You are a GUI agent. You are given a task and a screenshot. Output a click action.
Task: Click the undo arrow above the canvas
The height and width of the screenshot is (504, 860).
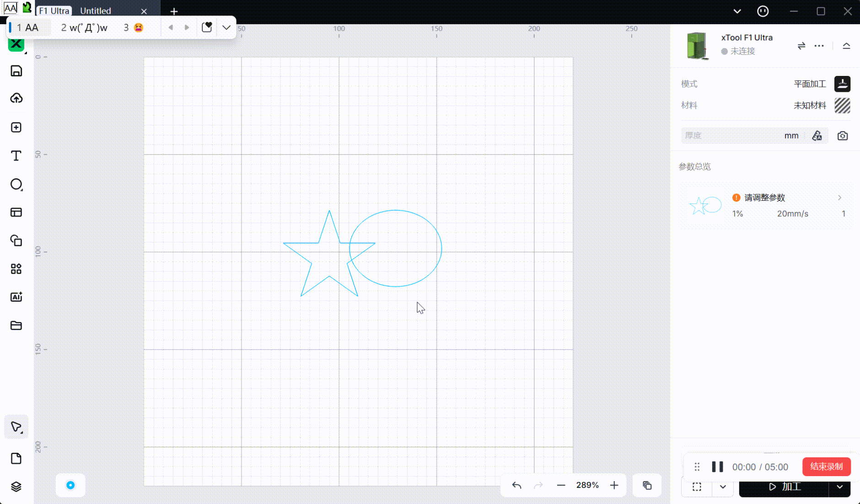point(516,485)
